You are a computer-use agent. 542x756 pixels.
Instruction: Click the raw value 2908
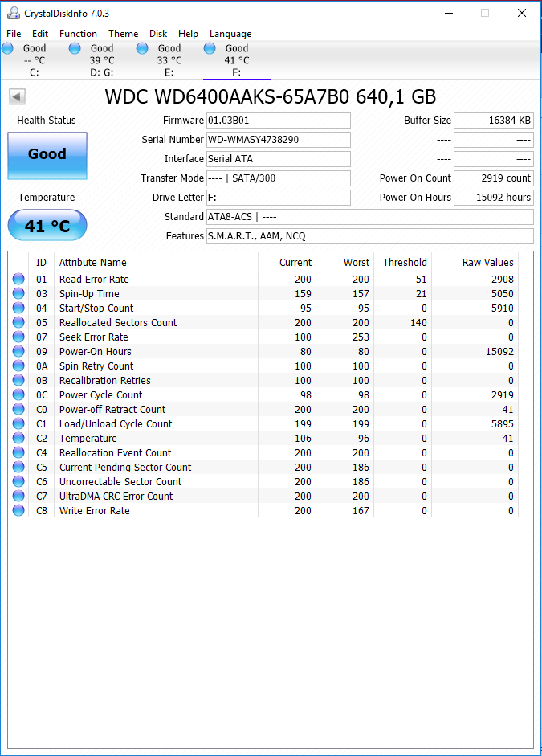503,279
